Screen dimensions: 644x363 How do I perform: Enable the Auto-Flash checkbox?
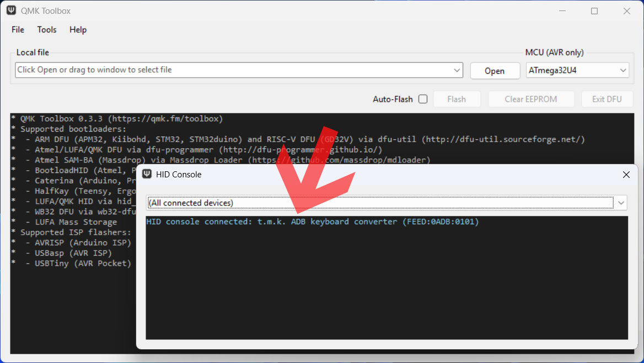click(422, 99)
